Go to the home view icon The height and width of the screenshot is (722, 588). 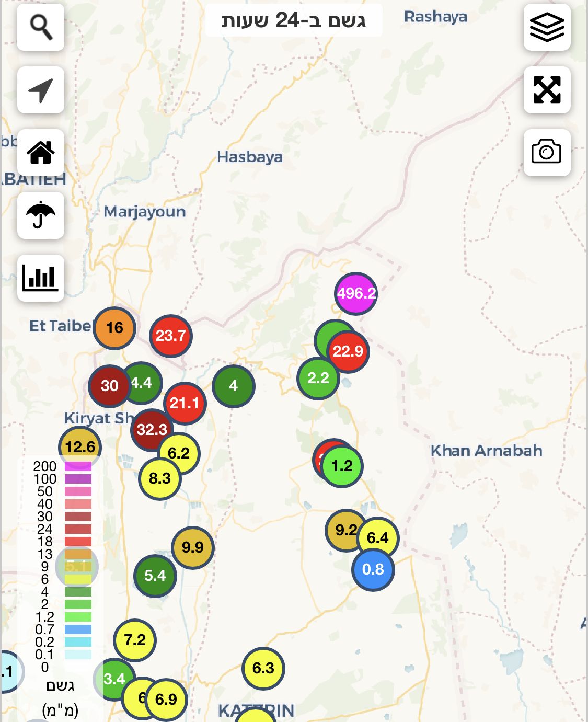click(x=41, y=153)
